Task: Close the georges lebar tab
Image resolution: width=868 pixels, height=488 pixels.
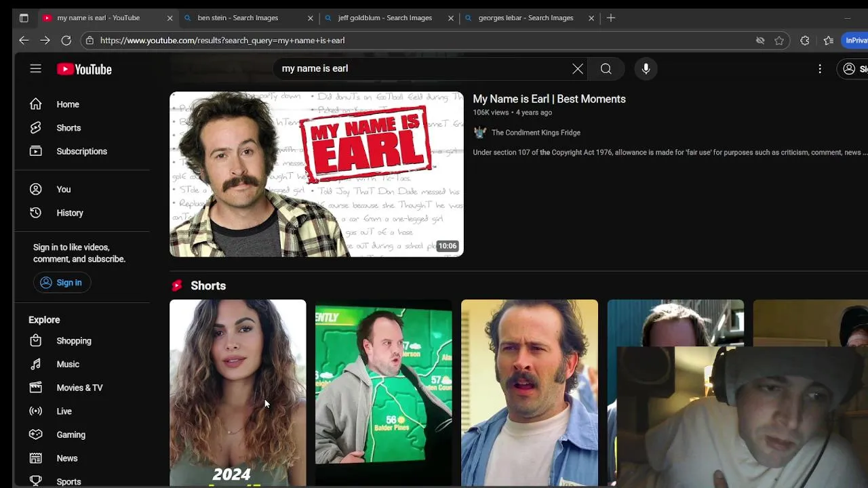Action: pyautogui.click(x=591, y=18)
